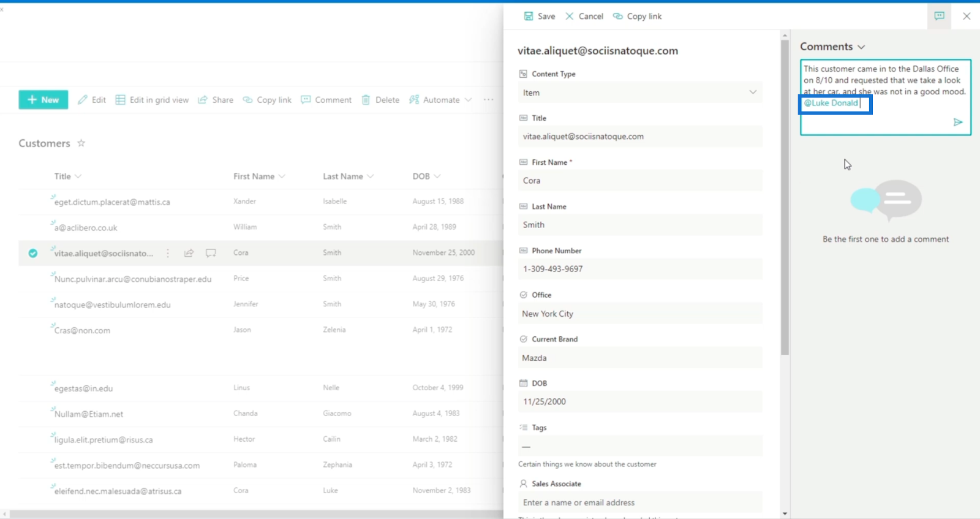Image resolution: width=980 pixels, height=519 pixels.
Task: Click the Customers list title
Action: coord(44,143)
